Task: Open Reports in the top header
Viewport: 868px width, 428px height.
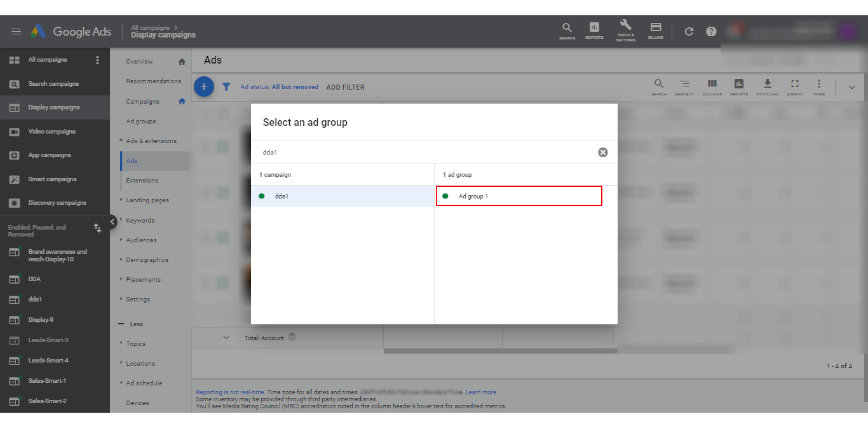Action: point(594,31)
